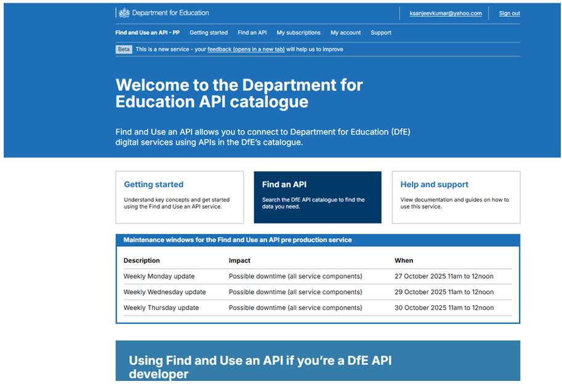The height and width of the screenshot is (392, 562).
Task: Click the Description column header
Action: (x=142, y=260)
